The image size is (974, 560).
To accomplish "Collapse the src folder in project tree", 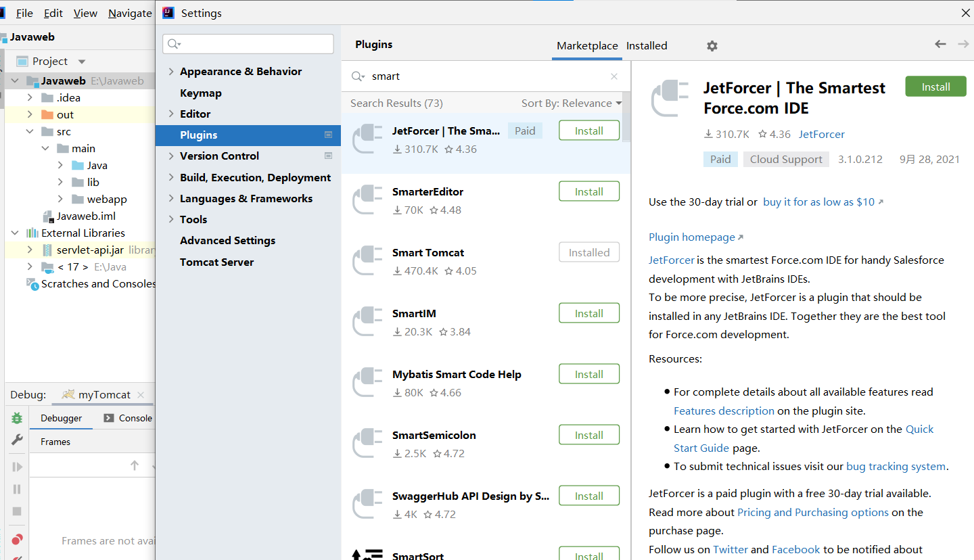I will tap(30, 132).
